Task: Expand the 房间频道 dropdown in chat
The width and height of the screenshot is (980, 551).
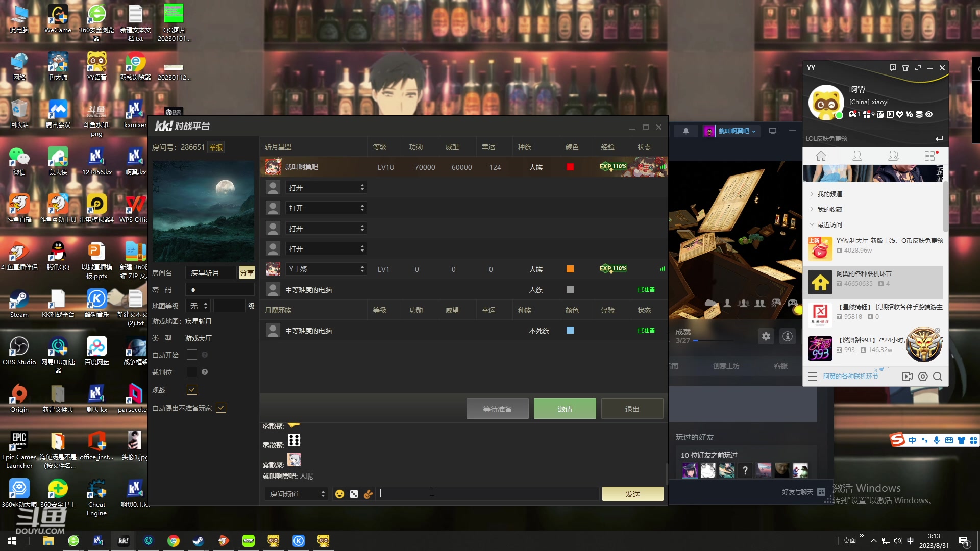Action: point(295,494)
